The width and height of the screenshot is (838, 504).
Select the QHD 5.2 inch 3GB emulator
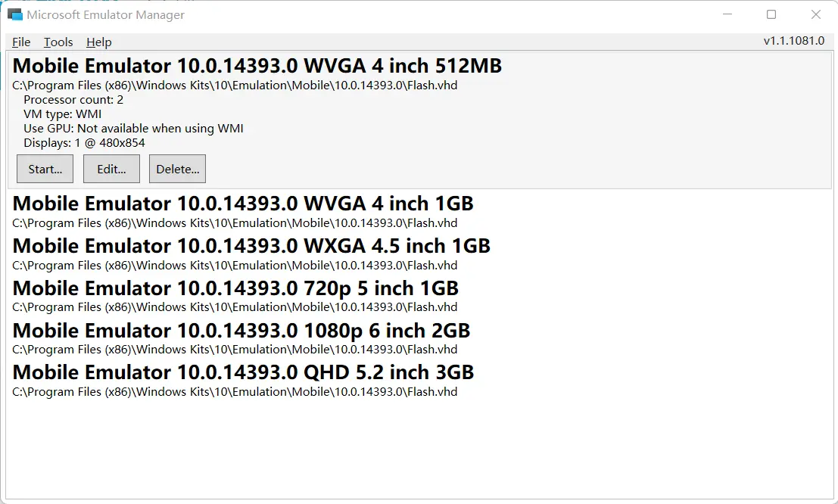(243, 373)
